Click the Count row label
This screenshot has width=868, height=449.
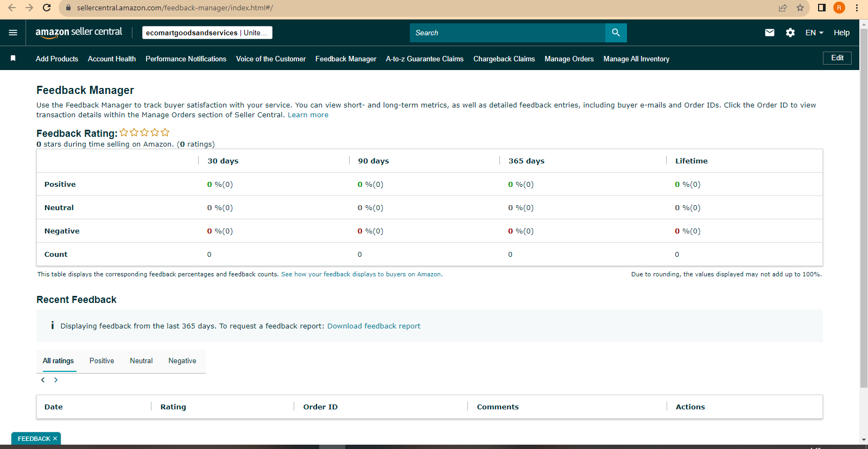pos(56,254)
